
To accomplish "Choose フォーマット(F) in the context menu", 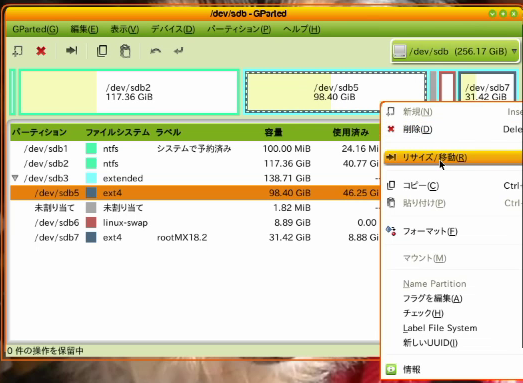I will click(454, 231).
